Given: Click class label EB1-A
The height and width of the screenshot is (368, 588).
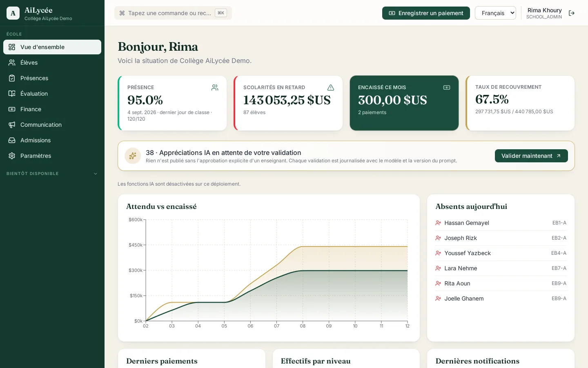Looking at the screenshot, I should [x=559, y=223].
